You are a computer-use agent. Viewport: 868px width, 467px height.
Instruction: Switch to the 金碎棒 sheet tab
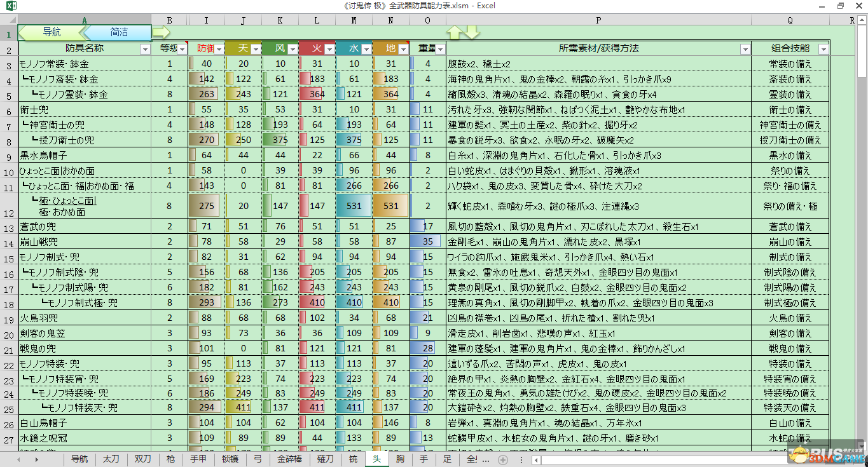click(289, 459)
